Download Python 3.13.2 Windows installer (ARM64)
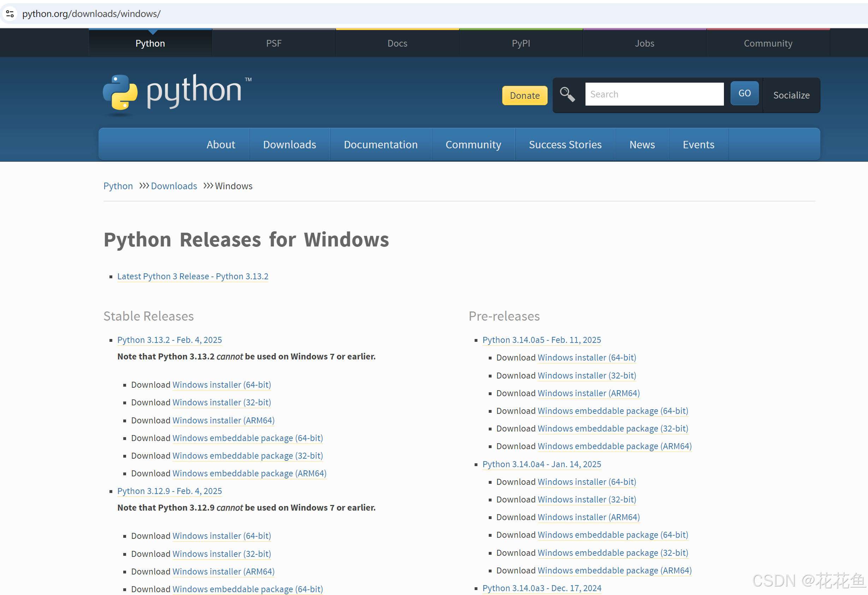This screenshot has height=595, width=868. pos(223,420)
